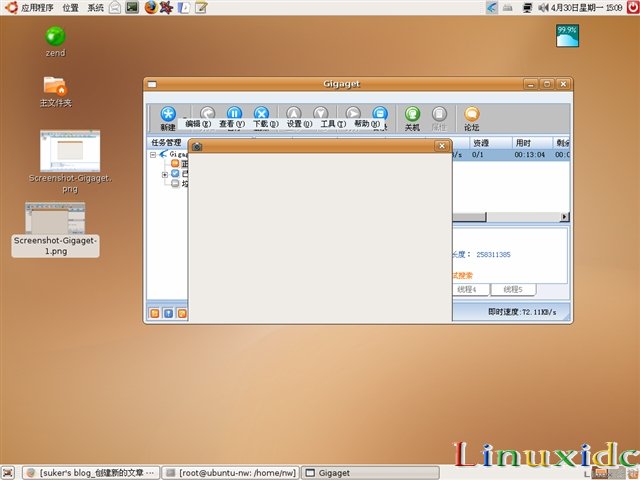The width and height of the screenshot is (640, 480).
Task: Click the gray play arrow toolbar icon
Action: tap(353, 113)
